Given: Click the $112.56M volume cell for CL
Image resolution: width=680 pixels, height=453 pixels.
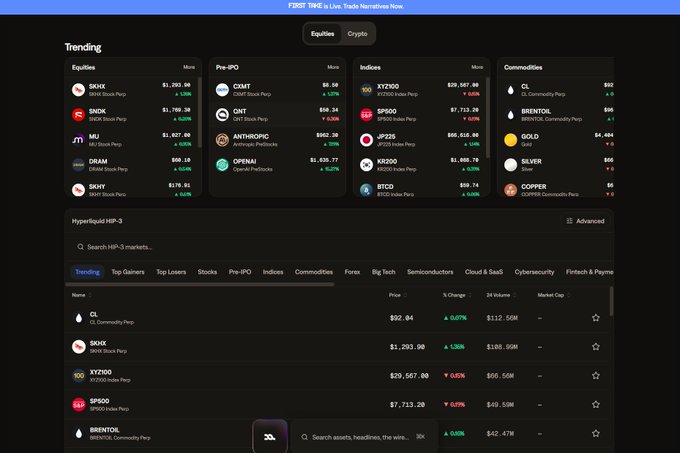Looking at the screenshot, I should click(502, 318).
